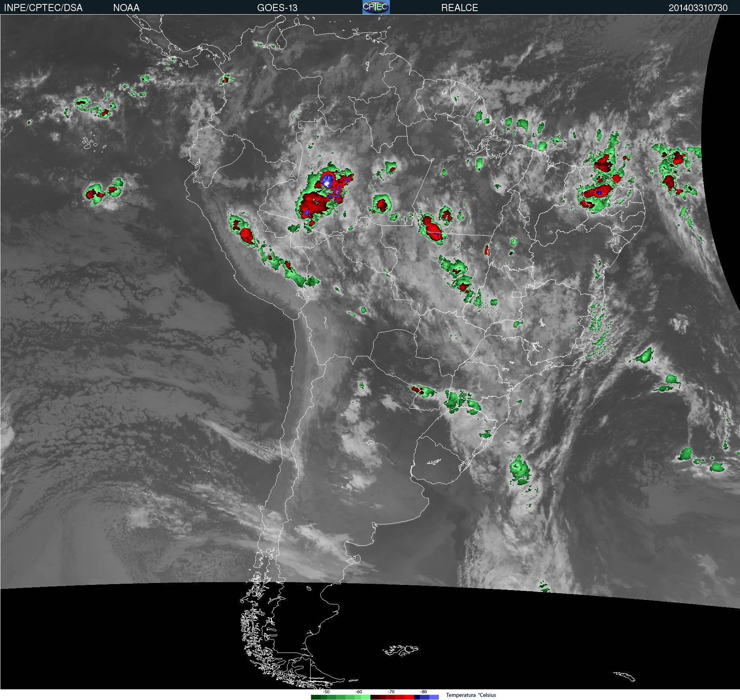Select the NOAA label in the header
The image size is (740, 700).
click(x=126, y=8)
